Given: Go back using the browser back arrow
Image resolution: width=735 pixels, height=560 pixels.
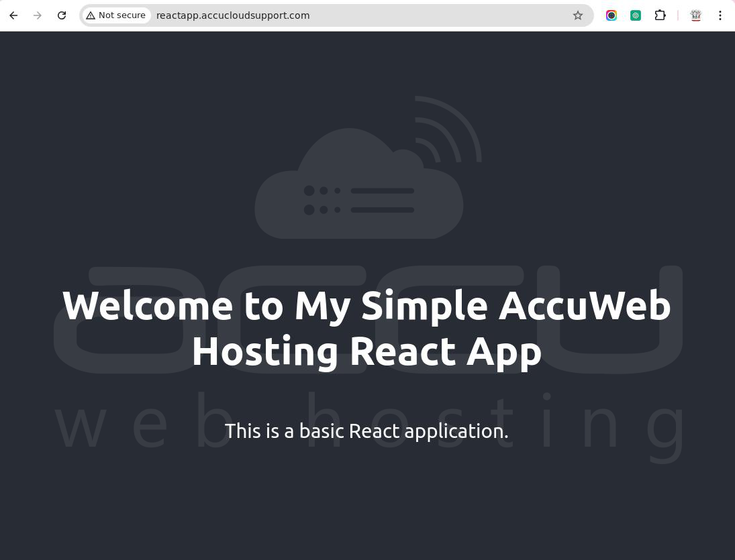Looking at the screenshot, I should click(13, 15).
